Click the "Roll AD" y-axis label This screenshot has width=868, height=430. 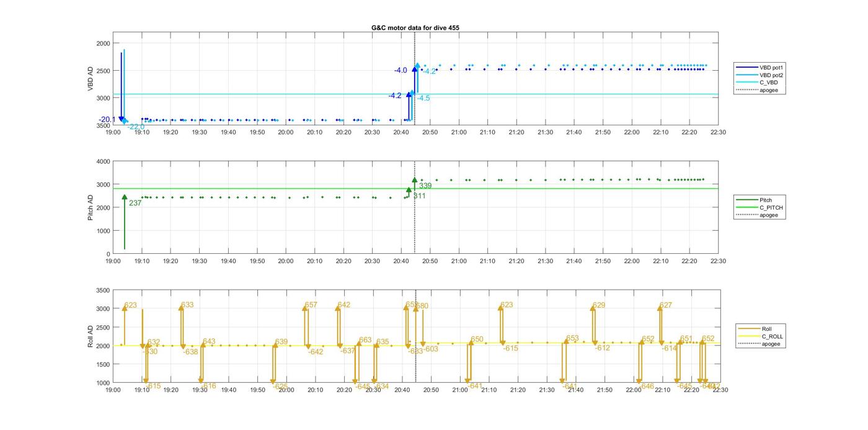tap(91, 336)
